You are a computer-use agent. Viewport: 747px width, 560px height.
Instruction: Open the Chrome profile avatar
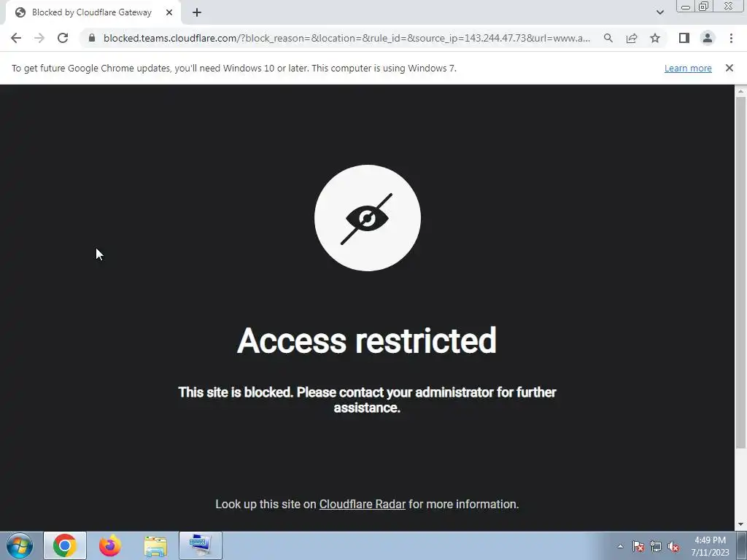click(708, 38)
